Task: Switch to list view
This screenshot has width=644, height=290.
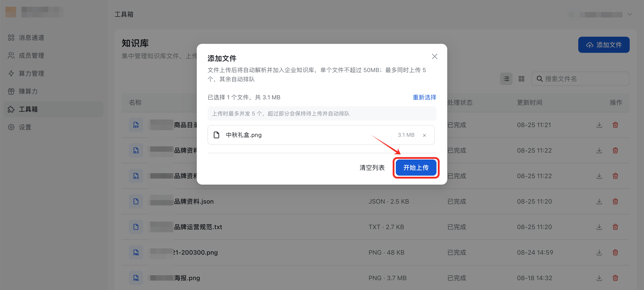Action: pos(506,79)
